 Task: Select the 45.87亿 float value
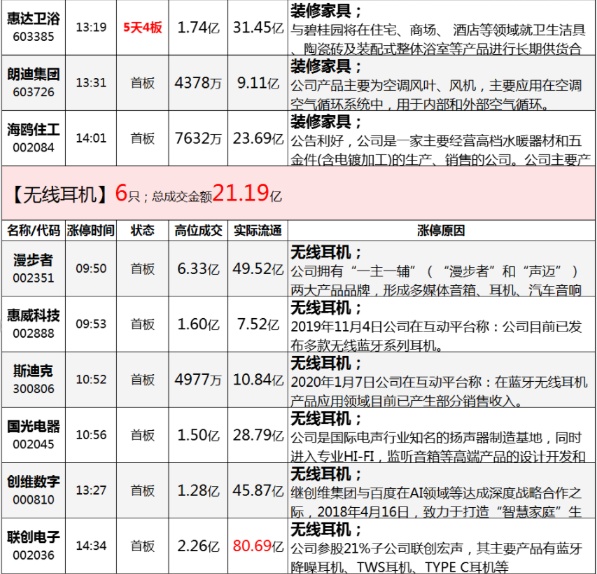tap(258, 490)
